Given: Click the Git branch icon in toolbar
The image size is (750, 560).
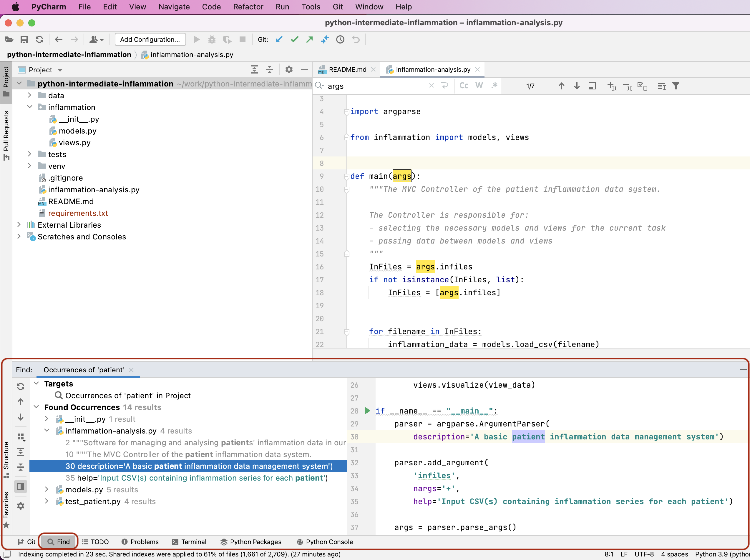Looking at the screenshot, I should [325, 39].
